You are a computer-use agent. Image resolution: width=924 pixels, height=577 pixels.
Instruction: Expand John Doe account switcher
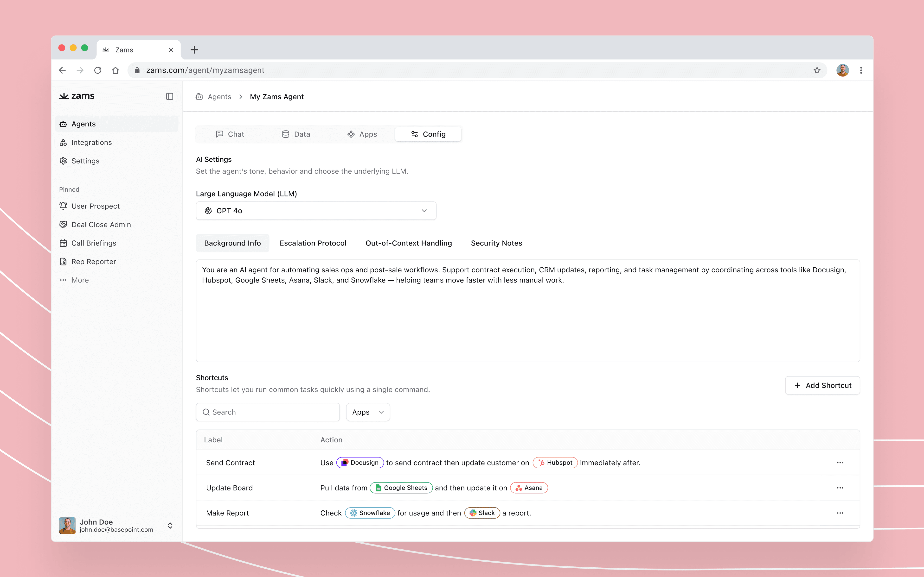tap(170, 526)
